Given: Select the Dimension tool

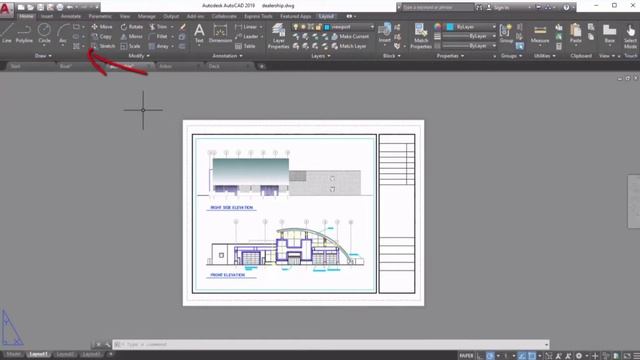Looking at the screenshot, I should pos(220,33).
